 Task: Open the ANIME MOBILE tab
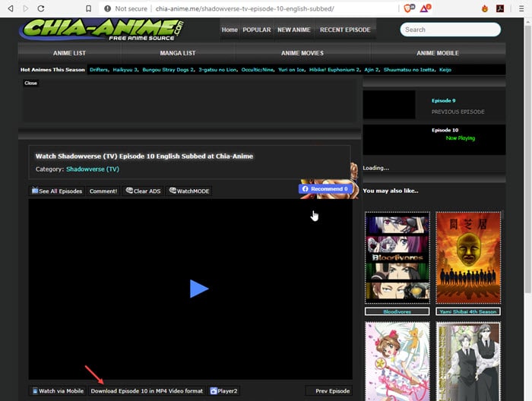pos(438,53)
